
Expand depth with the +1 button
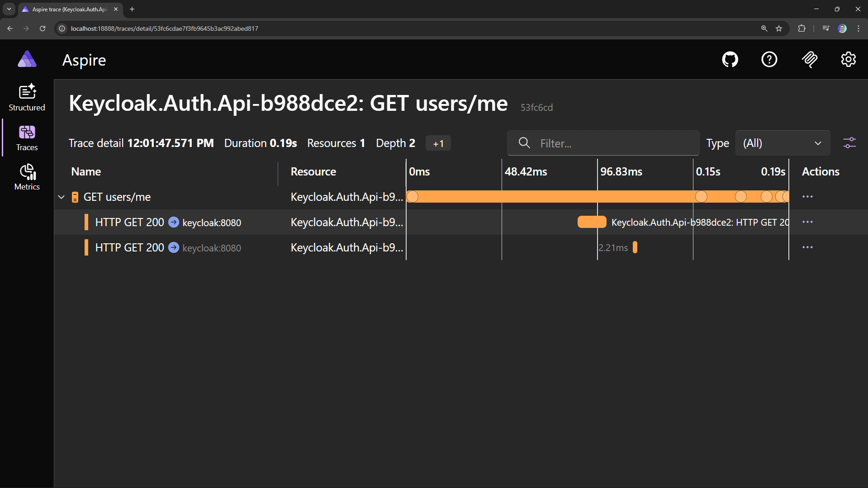pyautogui.click(x=437, y=143)
